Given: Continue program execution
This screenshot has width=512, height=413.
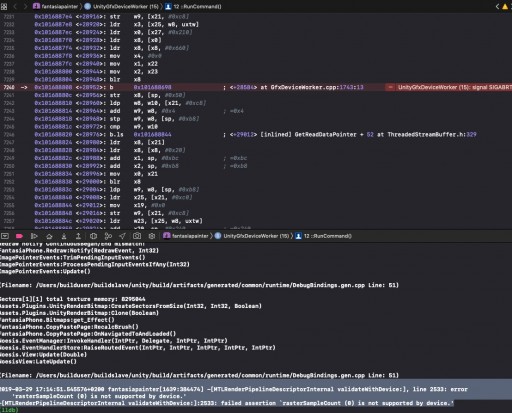Looking at the screenshot, I should pyautogui.click(x=34, y=236).
